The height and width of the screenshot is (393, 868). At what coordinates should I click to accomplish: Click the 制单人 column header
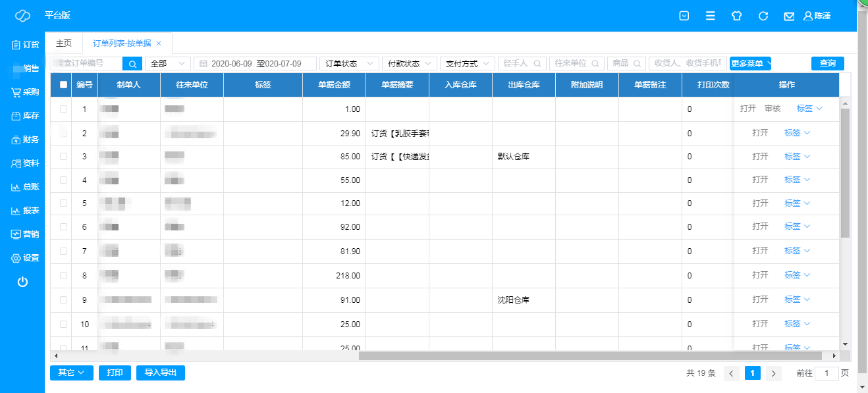coord(129,85)
